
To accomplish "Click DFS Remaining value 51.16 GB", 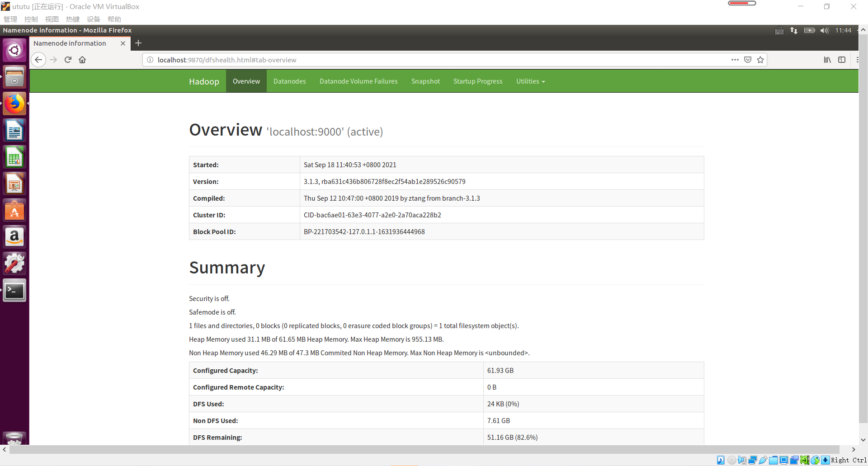I will click(512, 438).
